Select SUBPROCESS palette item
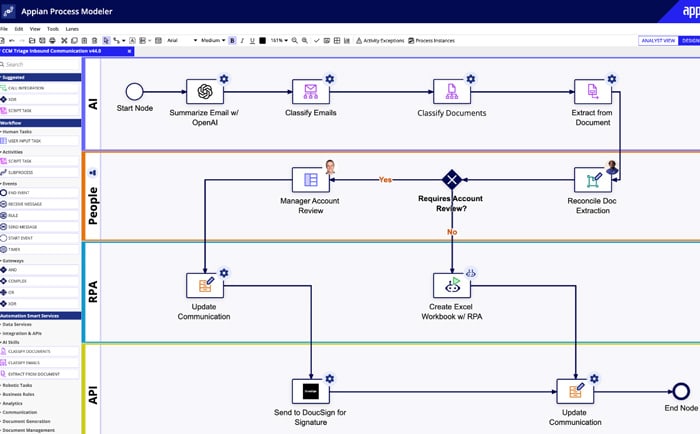 (40, 172)
